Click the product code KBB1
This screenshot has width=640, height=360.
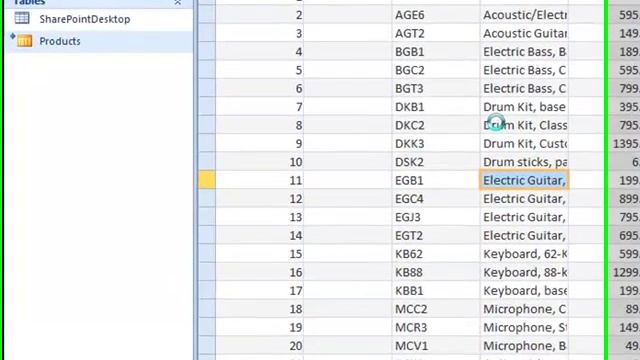[x=409, y=291]
